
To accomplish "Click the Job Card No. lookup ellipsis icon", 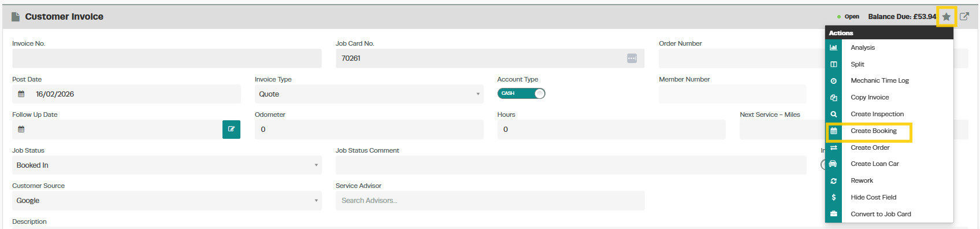I will point(632,58).
